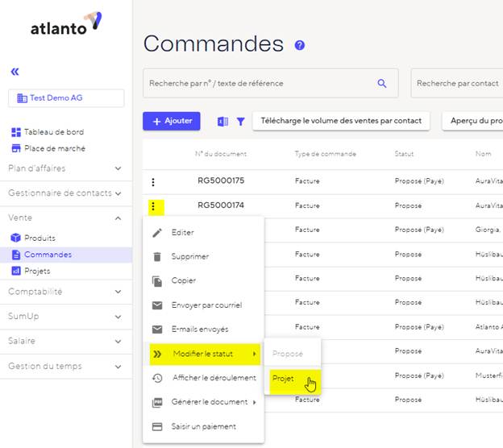Screen dimensions: 503x448
Task: Select Projet in the status submenu
Action: (x=284, y=378)
